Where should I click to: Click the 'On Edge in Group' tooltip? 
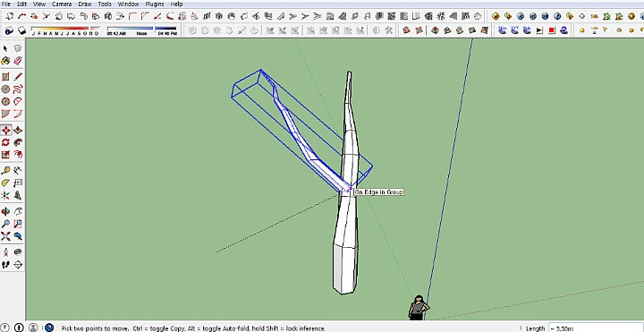pos(378,192)
